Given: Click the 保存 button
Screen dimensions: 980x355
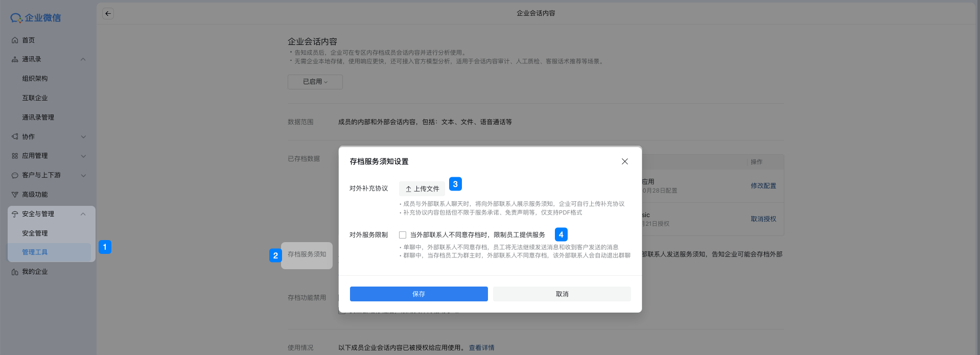Looking at the screenshot, I should pos(418,294).
